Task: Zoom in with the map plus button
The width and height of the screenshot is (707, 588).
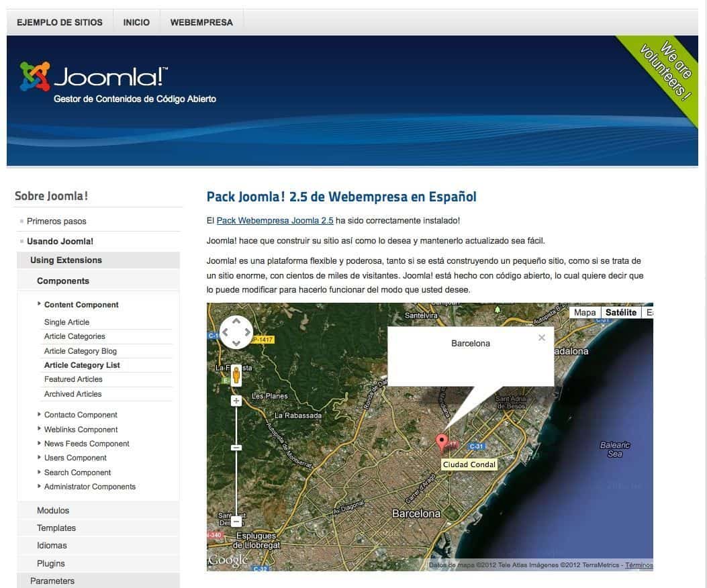Action: coord(236,401)
